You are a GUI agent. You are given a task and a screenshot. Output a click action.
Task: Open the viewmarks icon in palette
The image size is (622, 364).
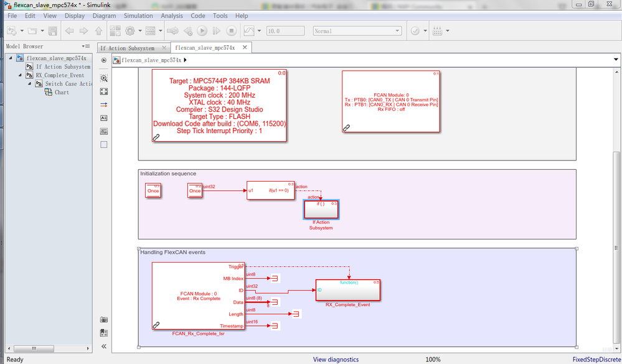[104, 333]
